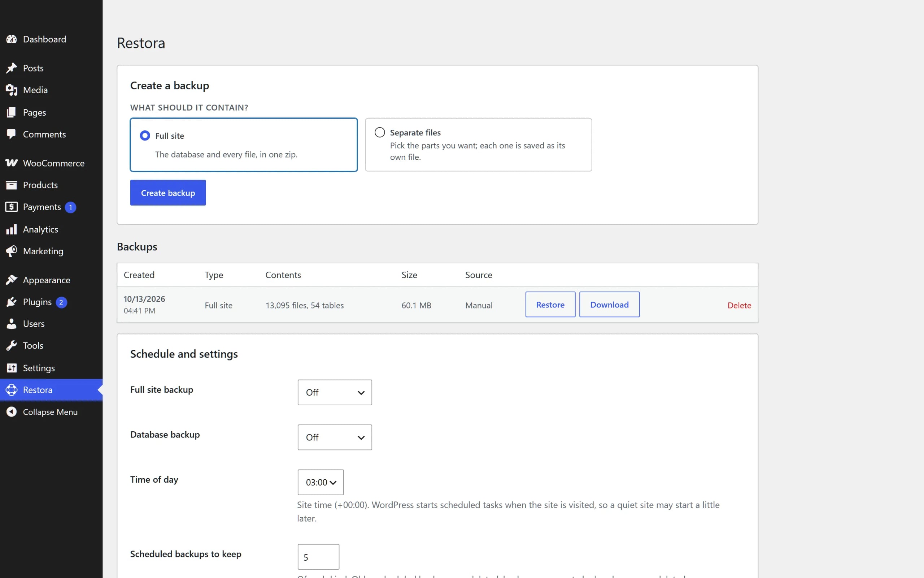
Task: Open the Database backup dropdown
Action: (335, 437)
